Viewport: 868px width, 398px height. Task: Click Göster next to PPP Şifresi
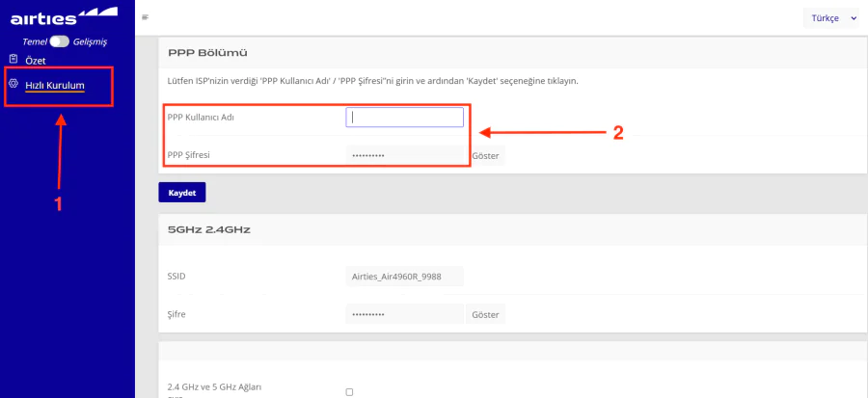pos(487,155)
